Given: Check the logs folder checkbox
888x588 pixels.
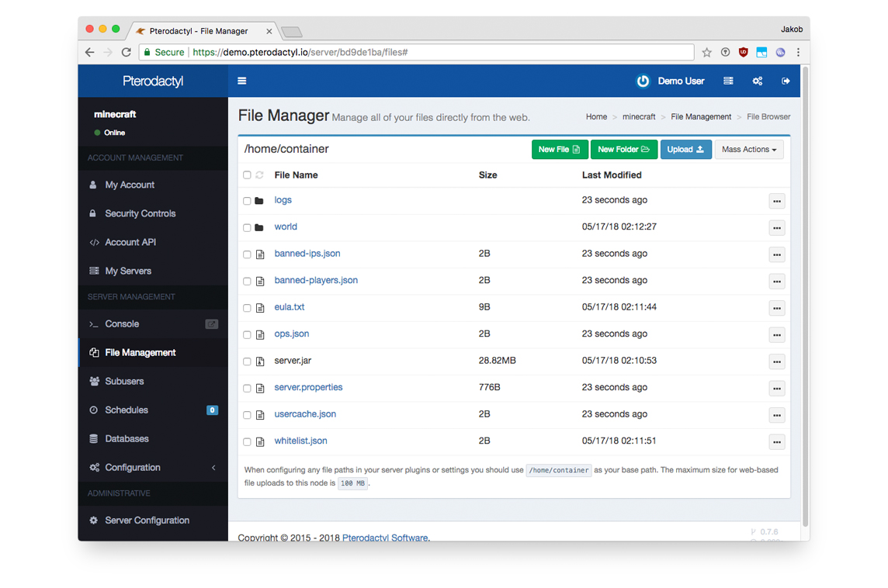Looking at the screenshot, I should (x=247, y=201).
